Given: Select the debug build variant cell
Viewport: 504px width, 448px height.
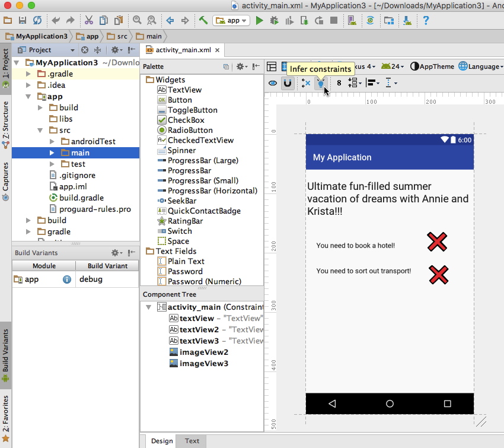Looking at the screenshot, I should pos(107,279).
